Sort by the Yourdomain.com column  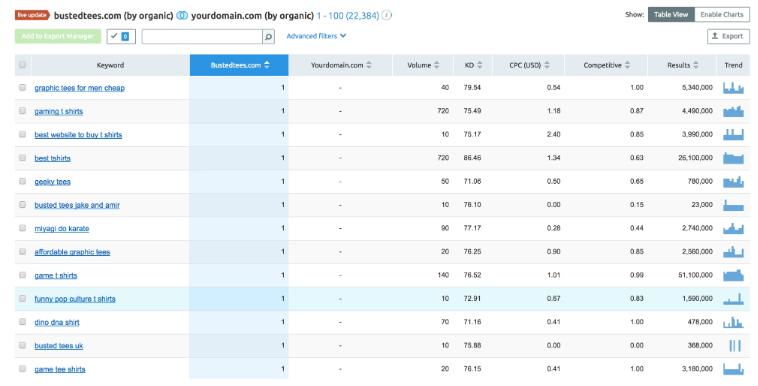[x=341, y=65]
